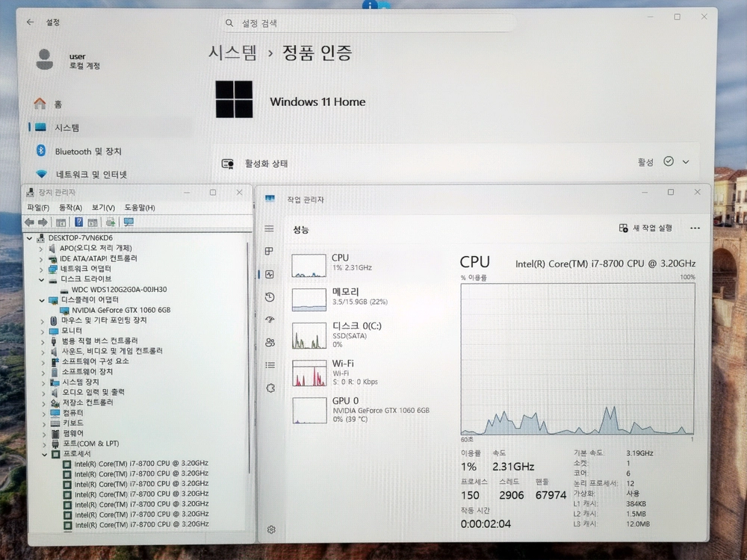
Task: Select the NVIDIA GeForce GTX 1060 6GB device entry
Action: pyautogui.click(x=121, y=310)
